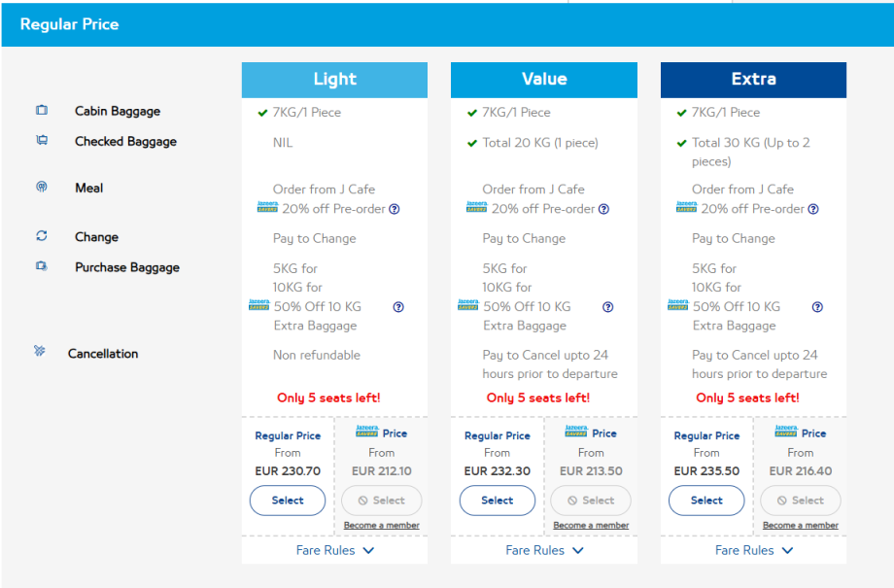Screen dimensions: 894x588
Task: Expand Fare Rules under Extra fare
Action: [754, 550]
